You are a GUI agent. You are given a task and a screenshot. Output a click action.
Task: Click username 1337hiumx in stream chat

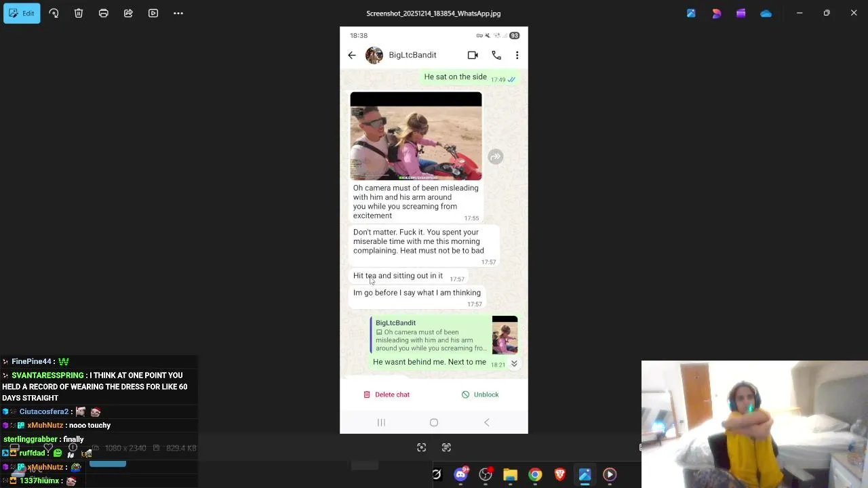(x=39, y=481)
